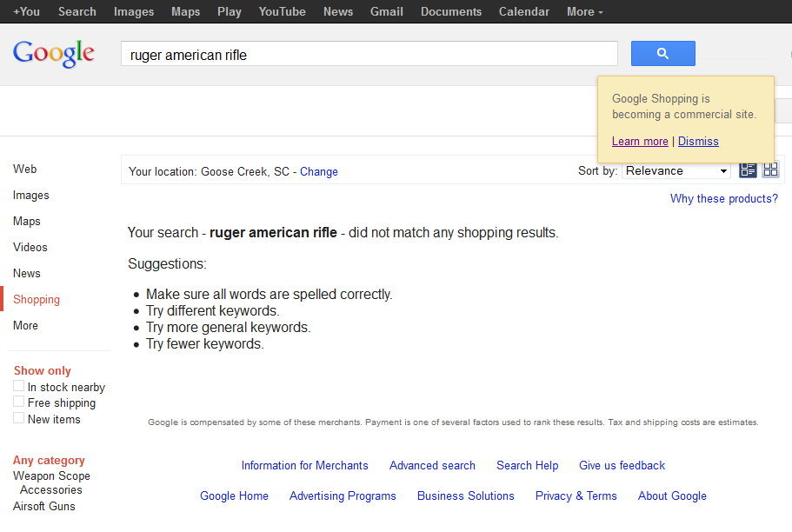Screen dimensions: 792x532
Task: Change your Goose Creek location
Action: coord(319,171)
